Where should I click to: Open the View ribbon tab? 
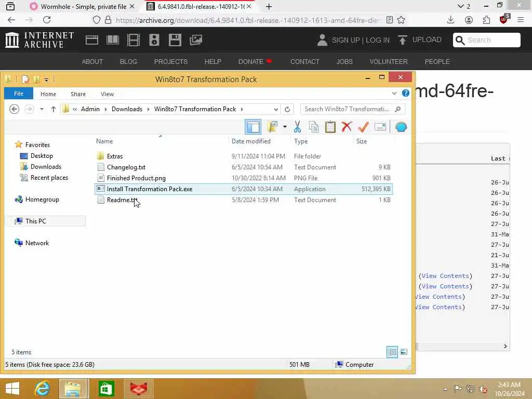107,94
